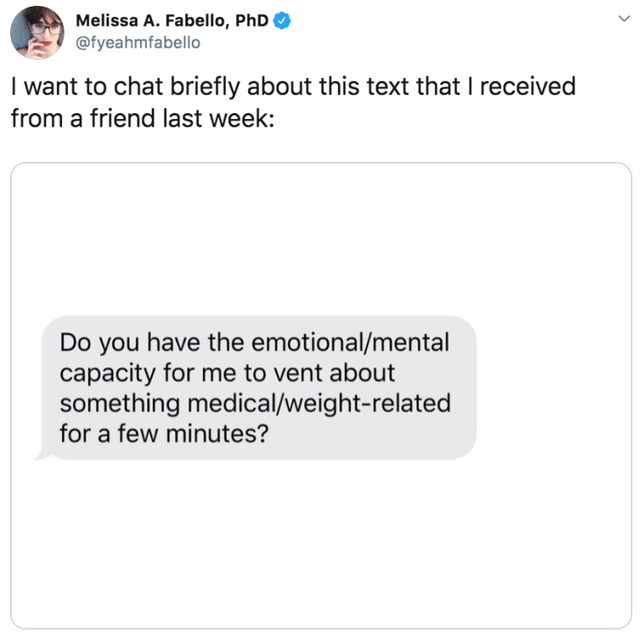
Task: Click the blue verified badge icon
Action: pyautogui.click(x=284, y=21)
